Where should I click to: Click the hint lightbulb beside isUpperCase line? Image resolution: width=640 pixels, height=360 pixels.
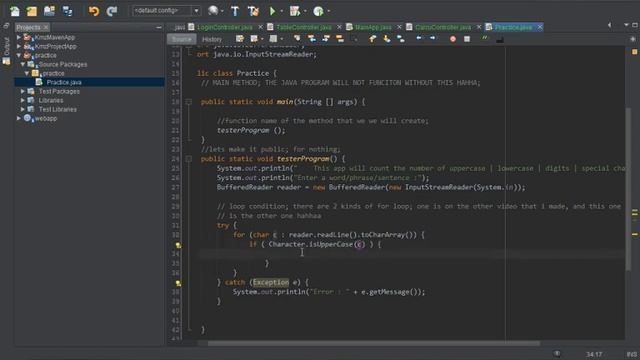pos(178,245)
